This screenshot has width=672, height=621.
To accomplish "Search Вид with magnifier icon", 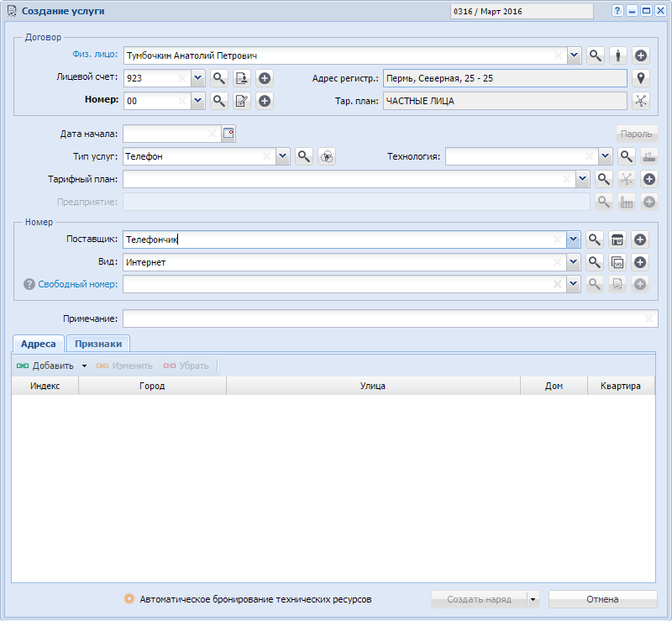I will click(x=595, y=262).
